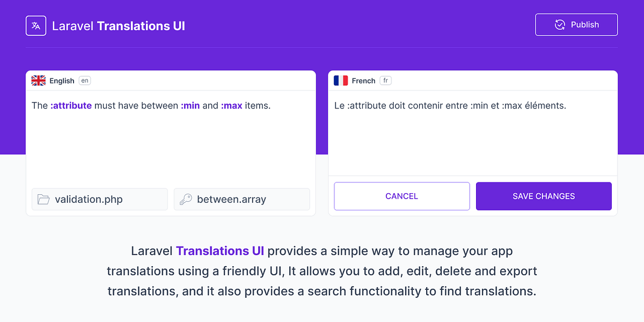Open the validation.php file selector
The height and width of the screenshot is (322, 644).
[99, 199]
